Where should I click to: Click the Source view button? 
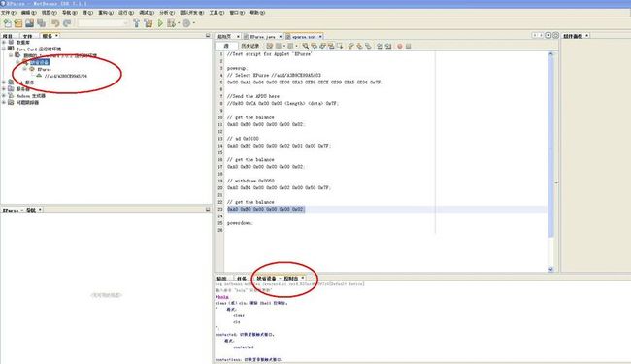[226, 46]
